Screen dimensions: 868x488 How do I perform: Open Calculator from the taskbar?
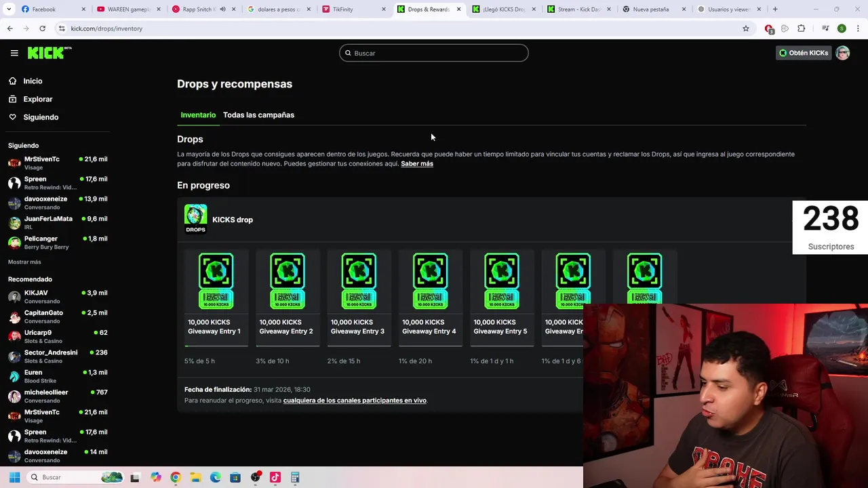click(x=295, y=477)
